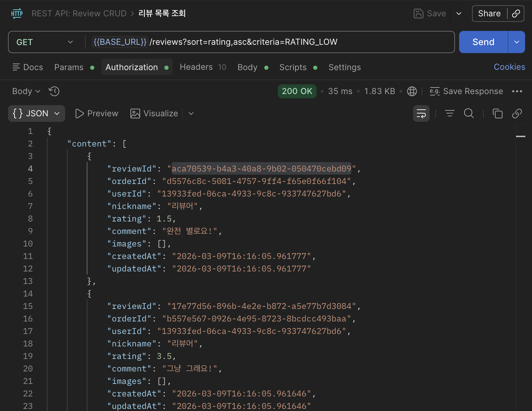Click the highlighted reviewId value aca70539

pyautogui.click(x=261, y=169)
